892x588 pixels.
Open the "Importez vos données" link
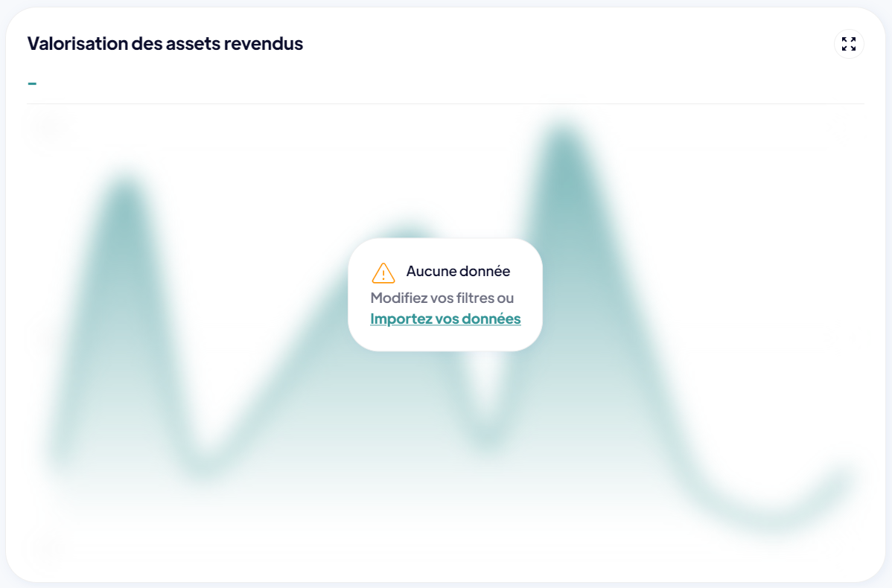point(445,319)
